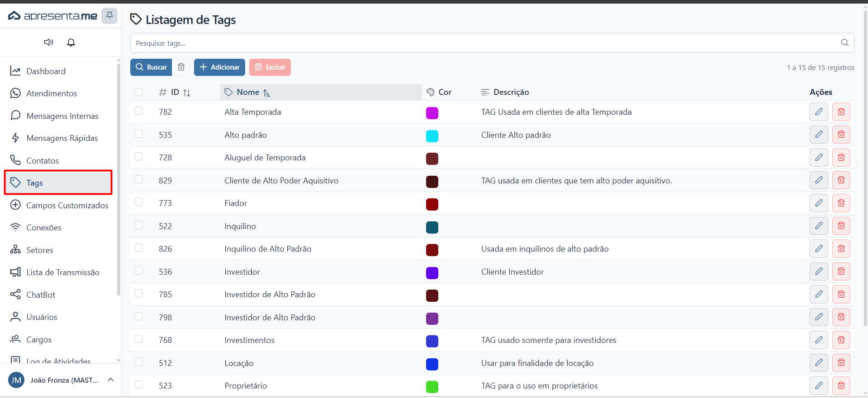The width and height of the screenshot is (868, 398).
Task: Edit tag with ID 798
Action: pos(819,317)
